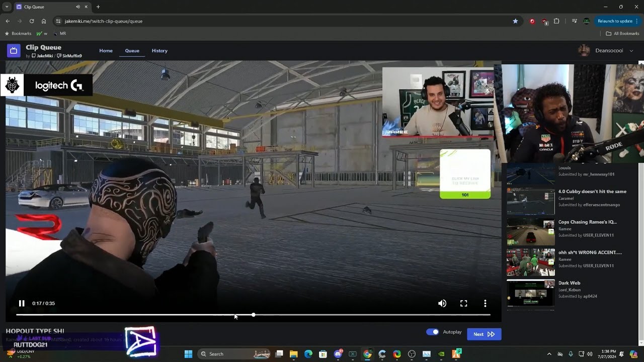The width and height of the screenshot is (644, 362).
Task: Select 'Cops Chasing Ramee's IQ...' clip
Action: tap(587, 222)
